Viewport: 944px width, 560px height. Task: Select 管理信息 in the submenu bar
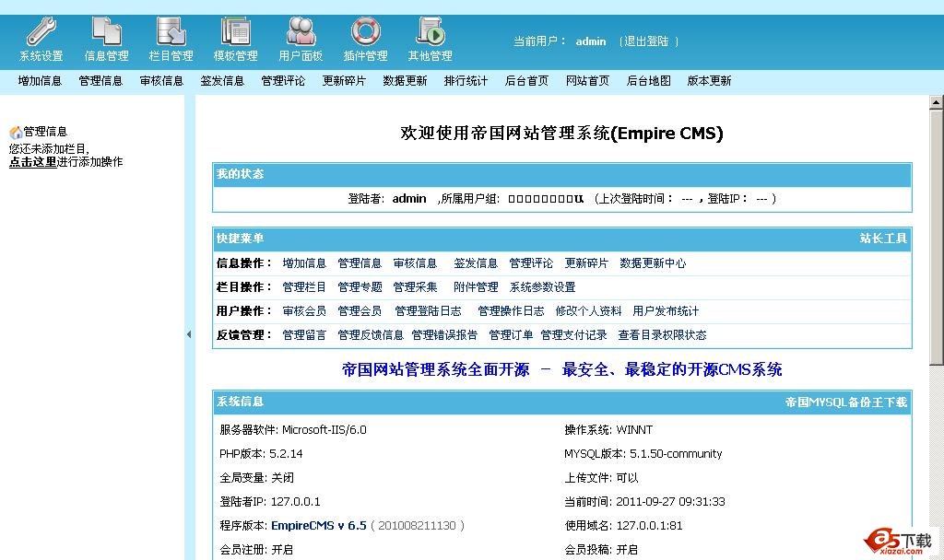coord(100,81)
